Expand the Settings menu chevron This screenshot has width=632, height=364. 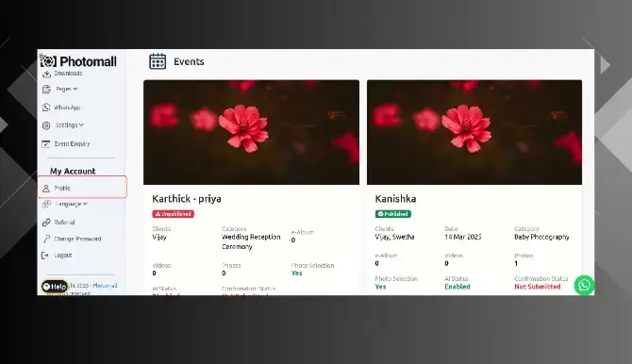[x=81, y=125]
